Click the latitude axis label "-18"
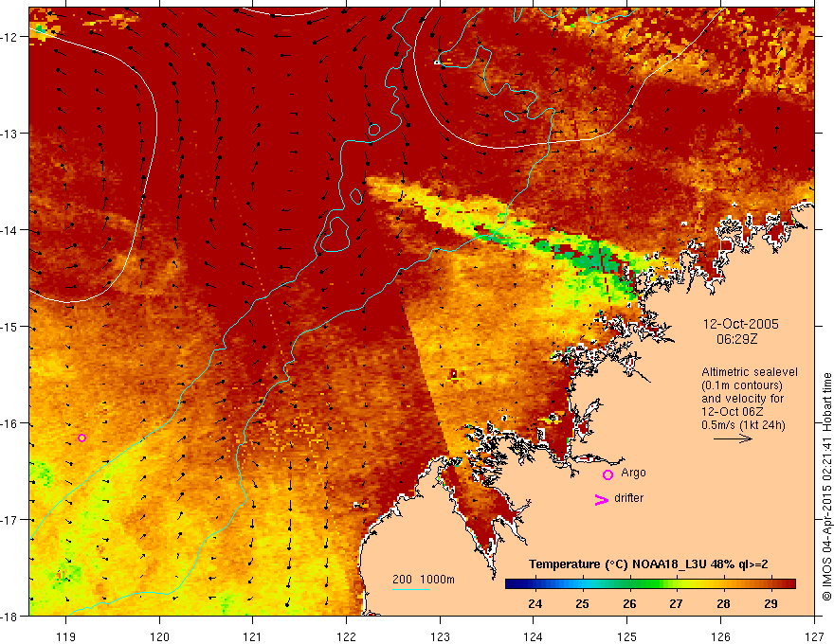Image resolution: width=834 pixels, height=644 pixels. point(9,617)
